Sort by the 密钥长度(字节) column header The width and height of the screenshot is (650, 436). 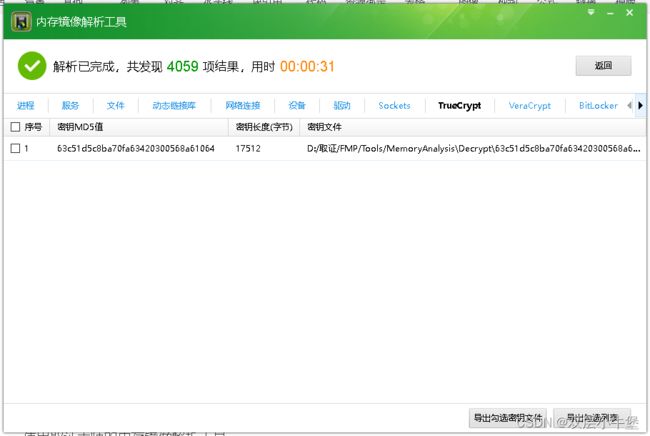click(x=264, y=127)
